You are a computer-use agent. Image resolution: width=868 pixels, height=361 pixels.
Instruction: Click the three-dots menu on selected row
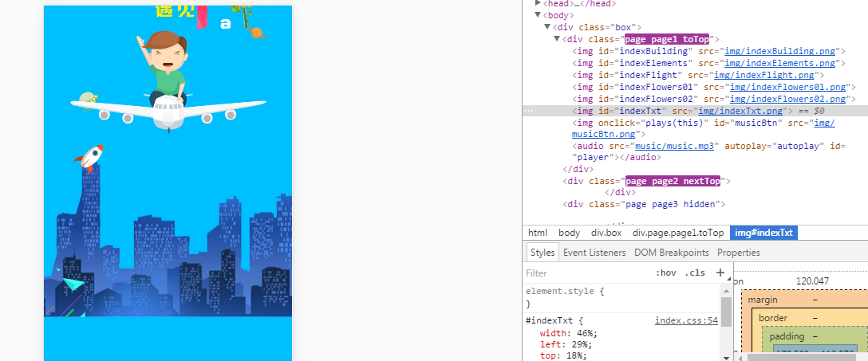[x=529, y=111]
